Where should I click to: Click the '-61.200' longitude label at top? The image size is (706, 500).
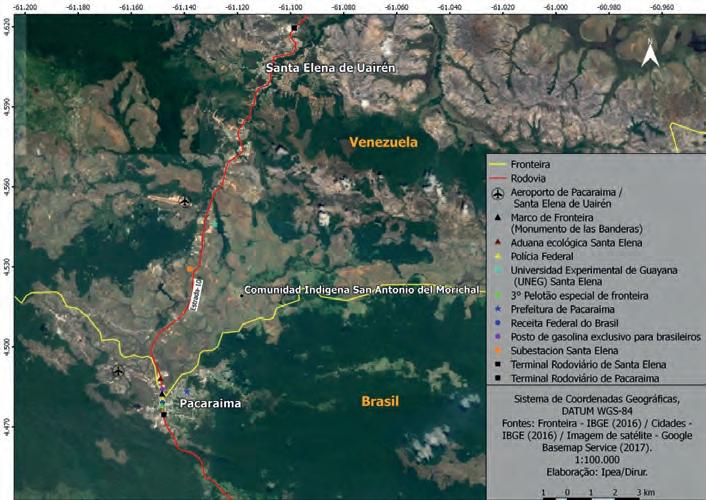pos(25,7)
